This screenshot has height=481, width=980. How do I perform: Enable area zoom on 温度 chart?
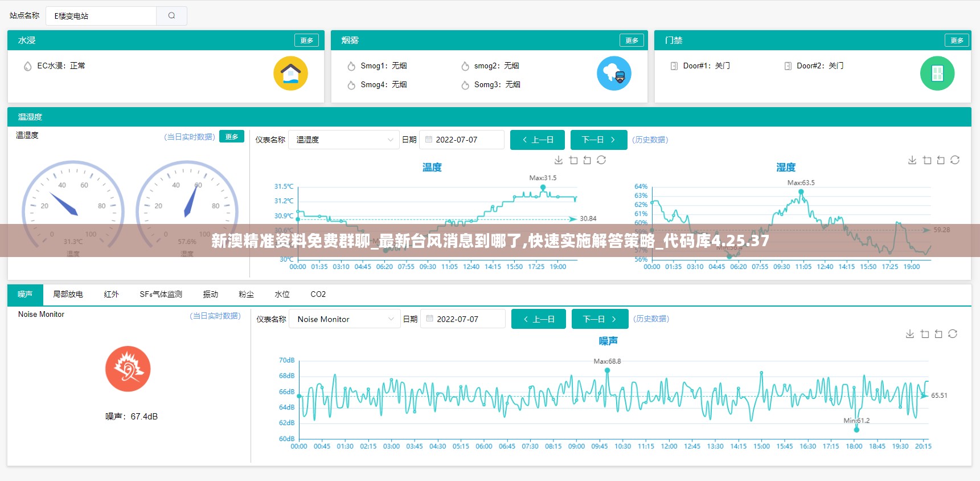coord(573,160)
